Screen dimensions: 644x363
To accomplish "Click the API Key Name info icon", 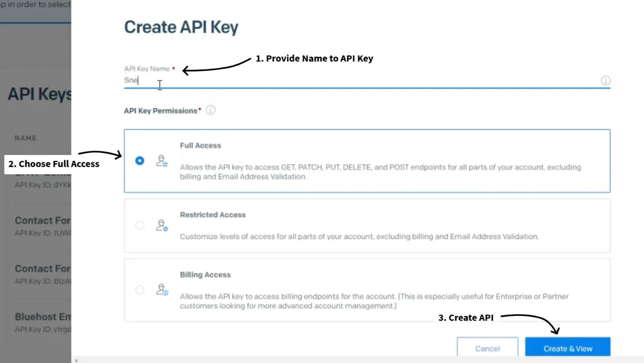I will click(x=606, y=81).
